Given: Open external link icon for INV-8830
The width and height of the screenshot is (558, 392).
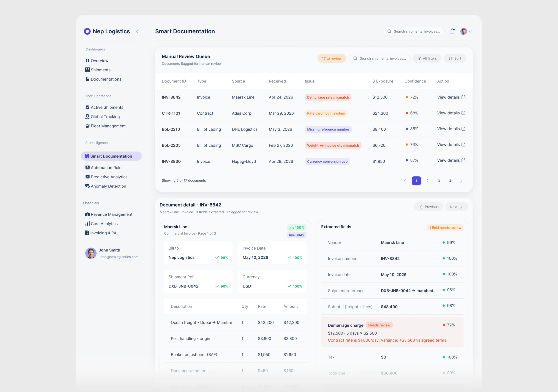Looking at the screenshot, I should click(x=463, y=160).
